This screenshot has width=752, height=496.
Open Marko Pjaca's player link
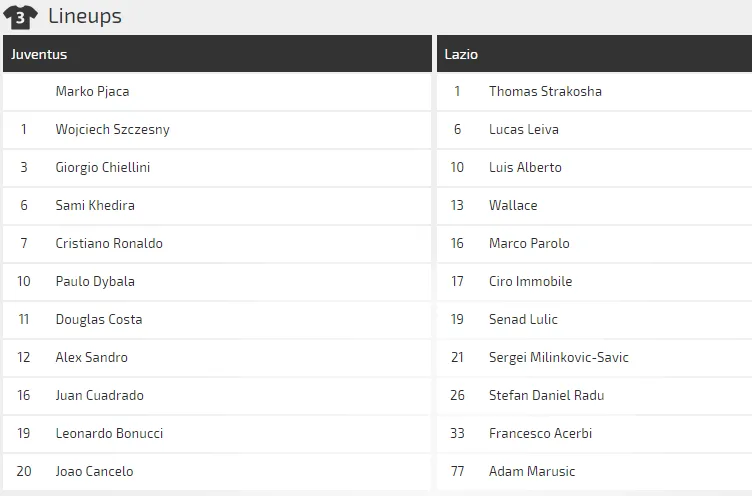pos(92,91)
